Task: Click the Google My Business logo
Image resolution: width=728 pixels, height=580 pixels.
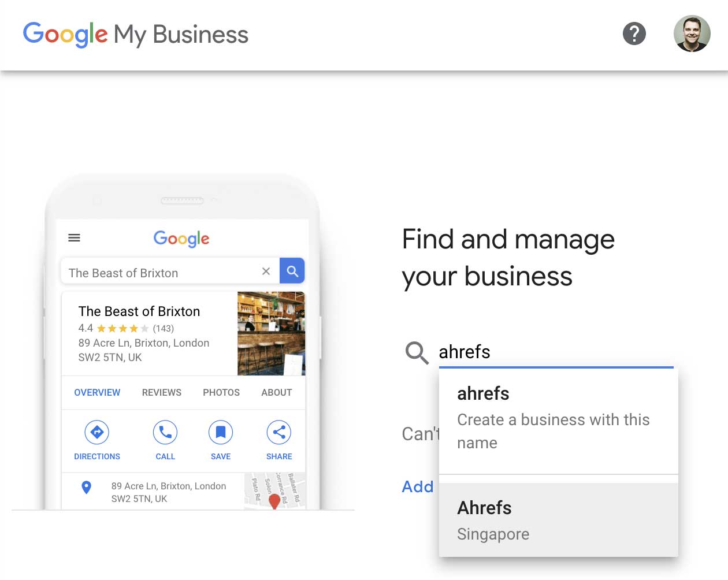Action: 135,34
